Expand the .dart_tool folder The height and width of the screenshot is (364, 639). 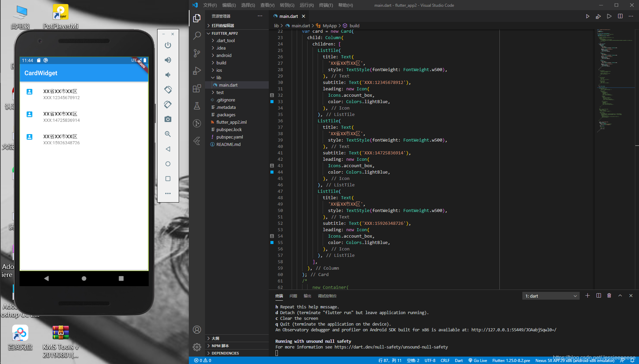coord(237,40)
